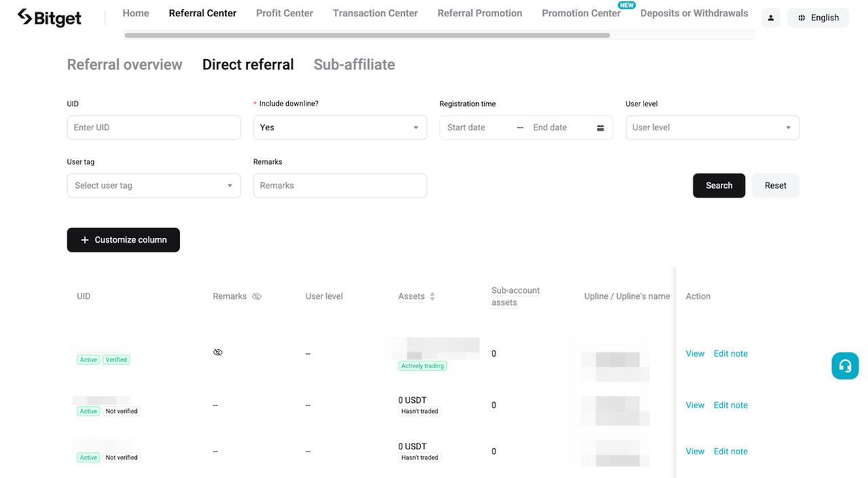This screenshot has width=868, height=478.
Task: Click the Verified badge in first row
Action: click(x=116, y=359)
